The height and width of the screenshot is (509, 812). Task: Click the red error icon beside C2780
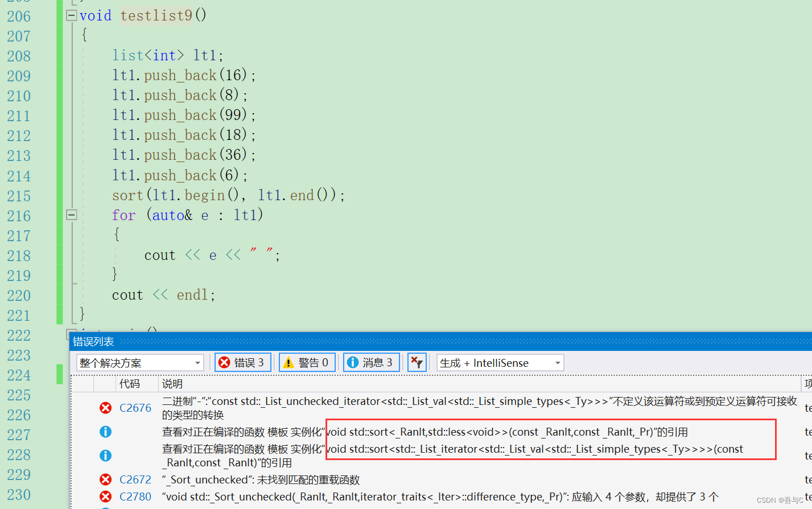coord(105,496)
